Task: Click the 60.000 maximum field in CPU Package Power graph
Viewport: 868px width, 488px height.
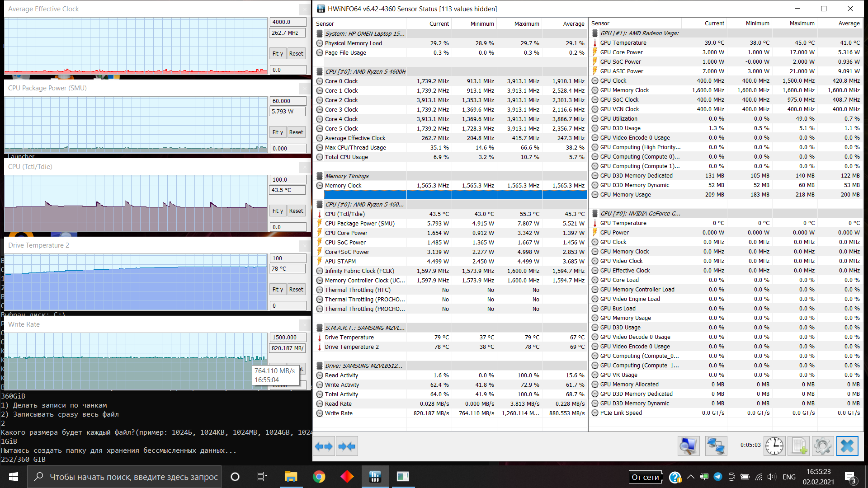Action: (x=288, y=101)
